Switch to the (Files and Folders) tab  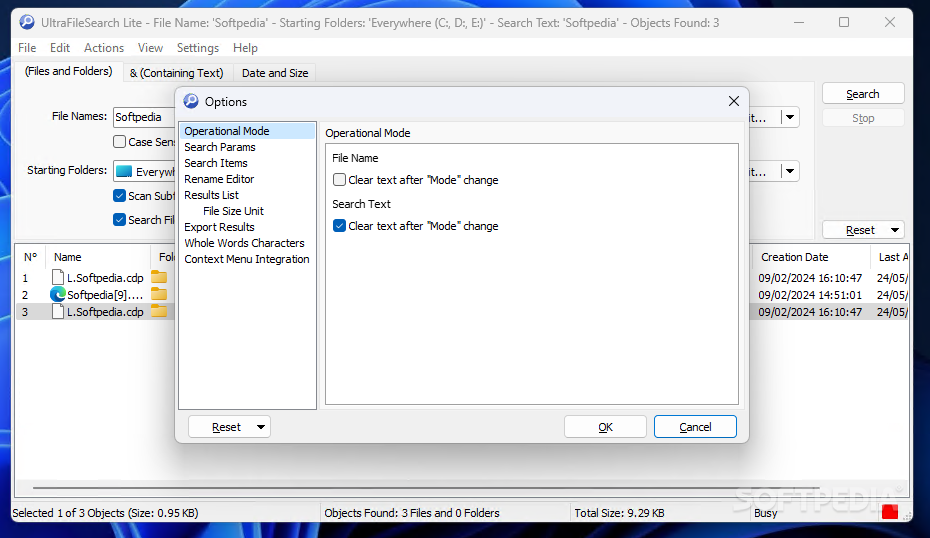point(68,72)
